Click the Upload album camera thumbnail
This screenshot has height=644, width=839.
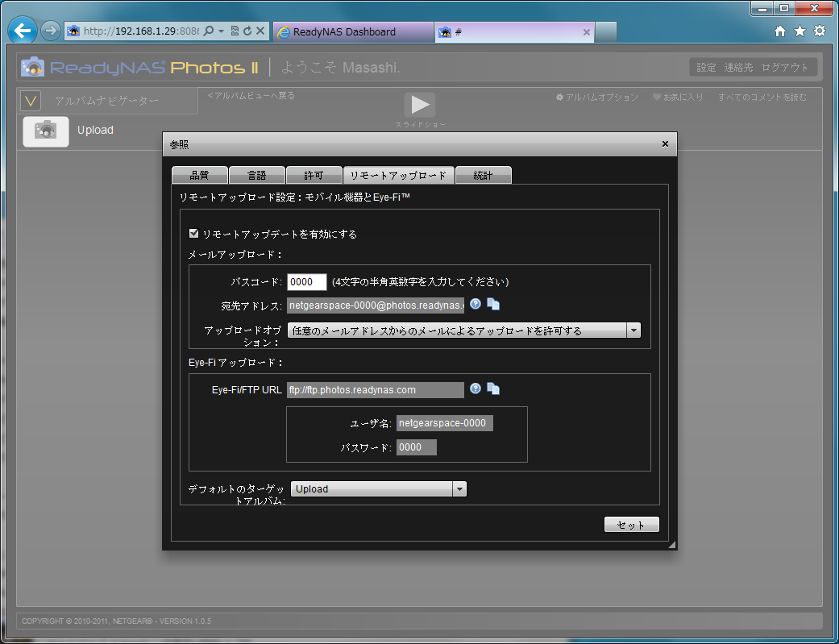pos(45,131)
